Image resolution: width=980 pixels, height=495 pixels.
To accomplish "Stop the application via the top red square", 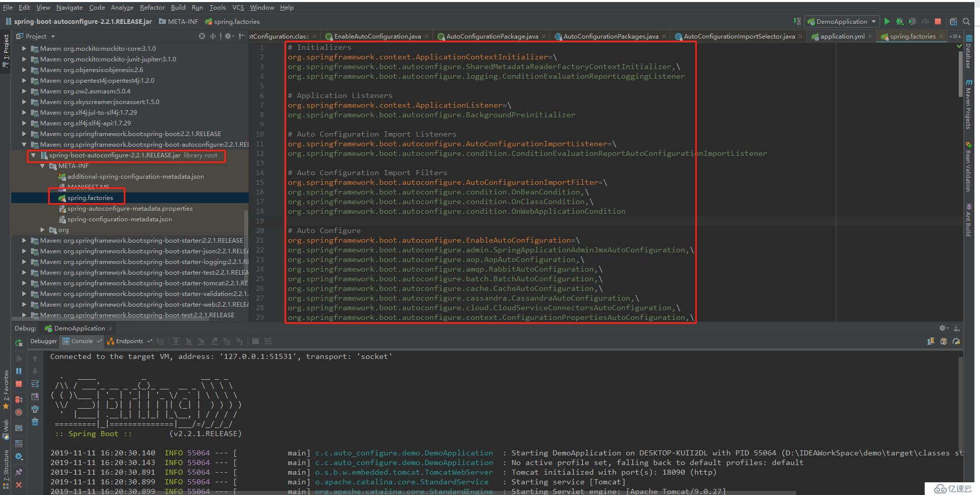I will (938, 21).
